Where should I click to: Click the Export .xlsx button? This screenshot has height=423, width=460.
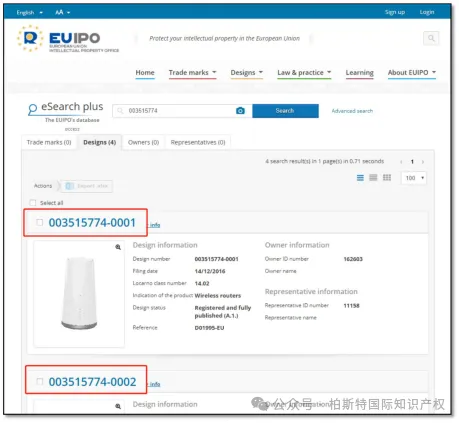tap(87, 186)
